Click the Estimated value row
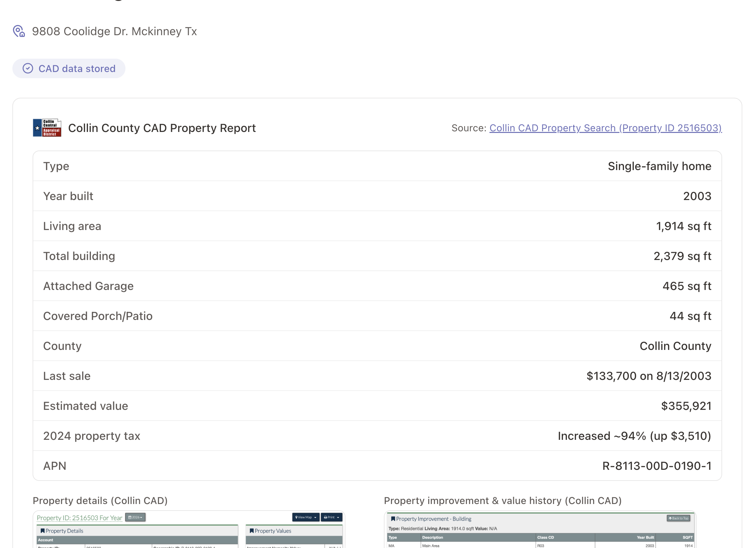756x548 pixels. tap(377, 406)
